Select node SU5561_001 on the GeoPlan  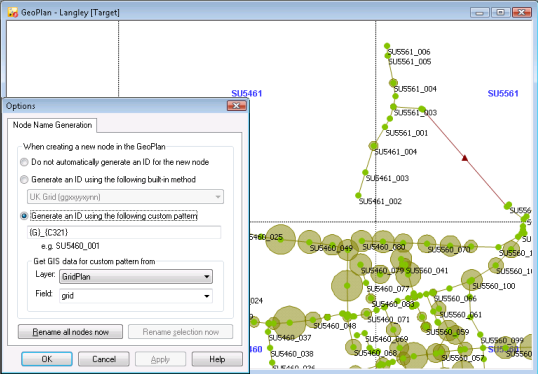[385, 127]
